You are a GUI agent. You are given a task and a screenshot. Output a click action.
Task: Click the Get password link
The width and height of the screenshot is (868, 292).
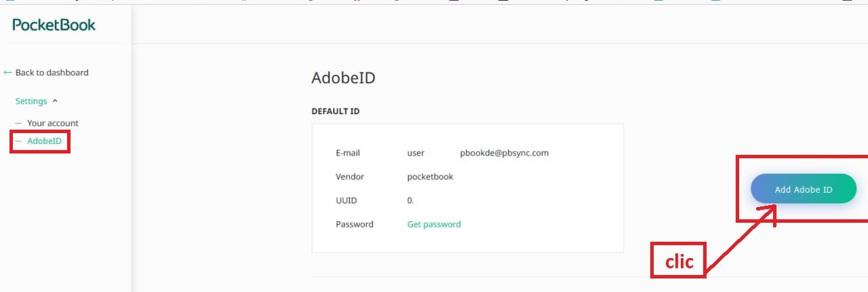pos(433,224)
